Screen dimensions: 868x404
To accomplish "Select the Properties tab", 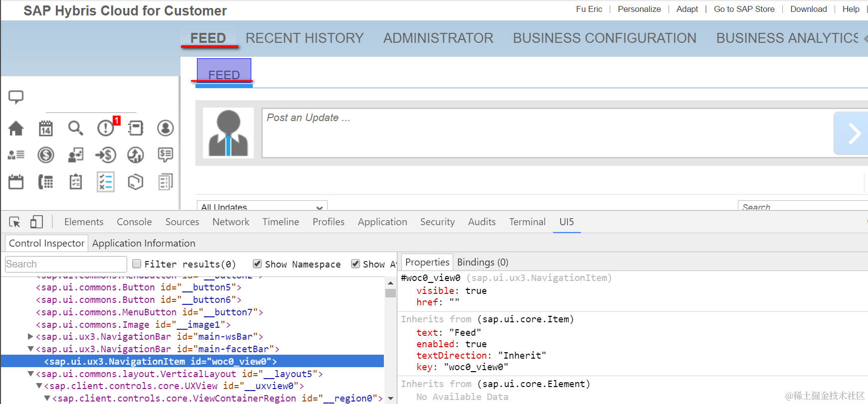I will [427, 262].
